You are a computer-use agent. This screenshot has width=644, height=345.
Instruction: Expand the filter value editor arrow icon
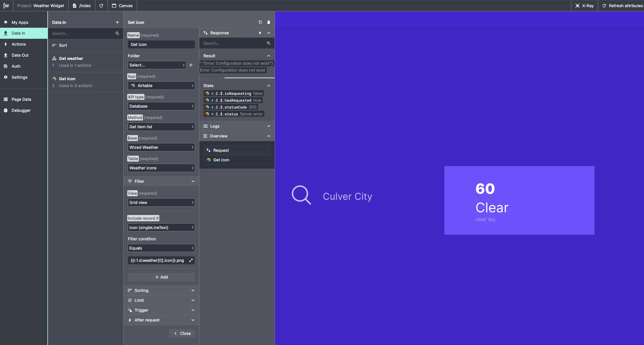pos(191,260)
